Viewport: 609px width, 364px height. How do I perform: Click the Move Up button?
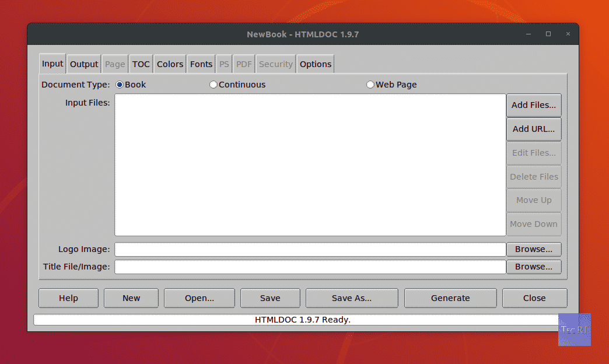(x=534, y=201)
